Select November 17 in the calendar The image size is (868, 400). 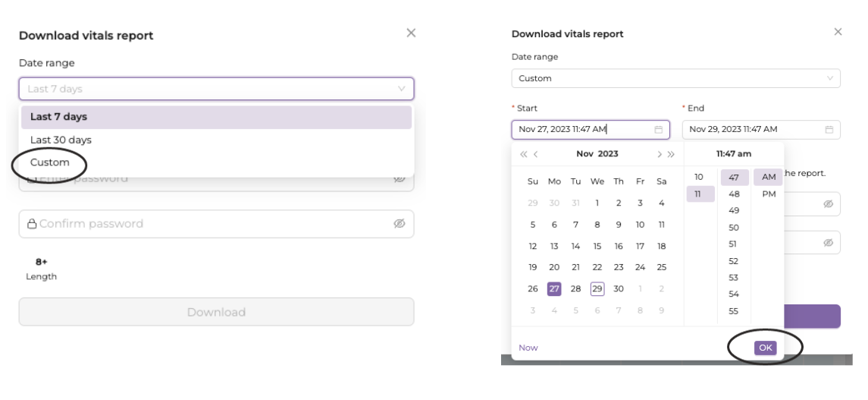tap(640, 246)
